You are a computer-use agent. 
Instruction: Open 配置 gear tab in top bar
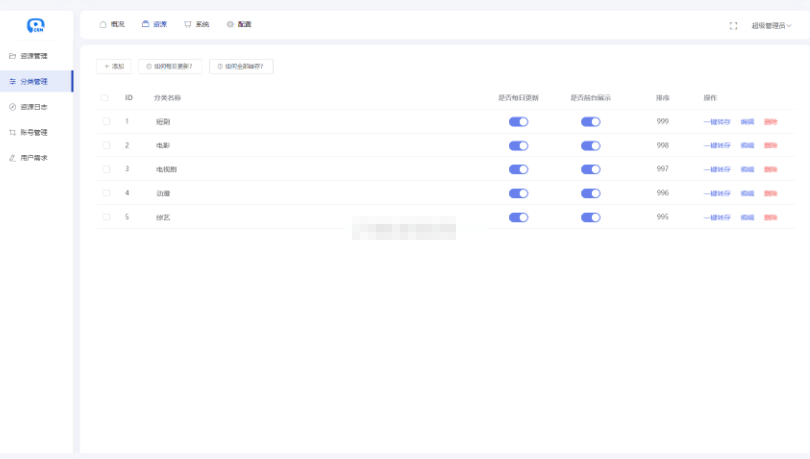pos(239,24)
